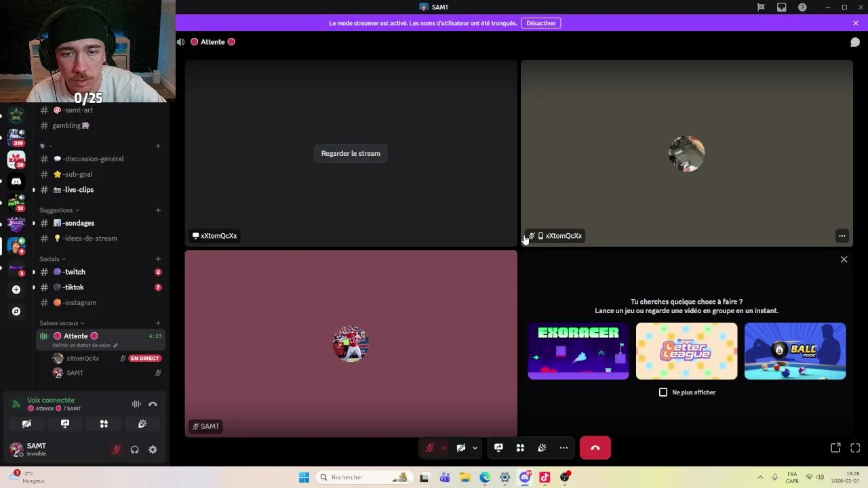The image size is (868, 488).
Task: Open Discord help icon in title bar
Action: click(803, 7)
